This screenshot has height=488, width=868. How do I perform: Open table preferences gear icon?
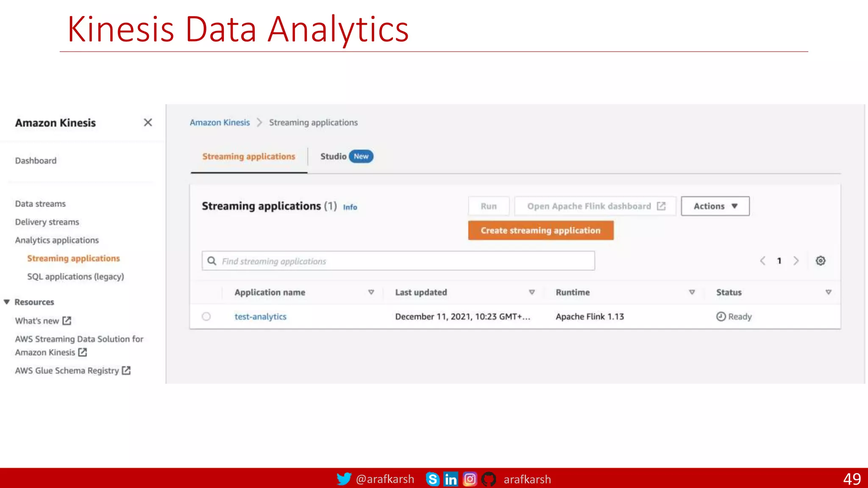821,261
